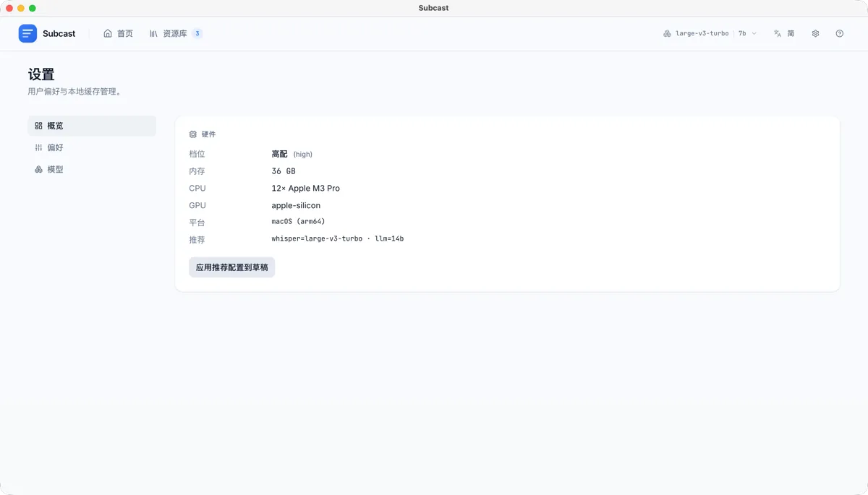Minimize the window with the yellow button

pos(21,8)
